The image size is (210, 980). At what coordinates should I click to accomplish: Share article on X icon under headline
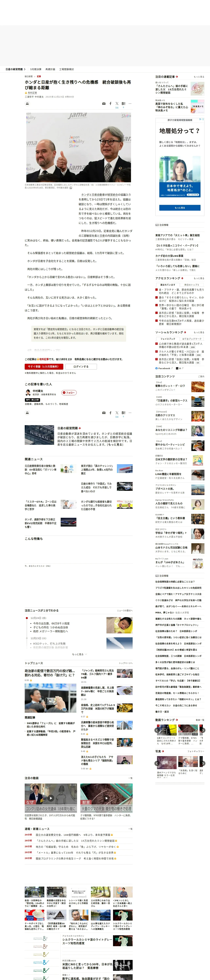point(117,104)
